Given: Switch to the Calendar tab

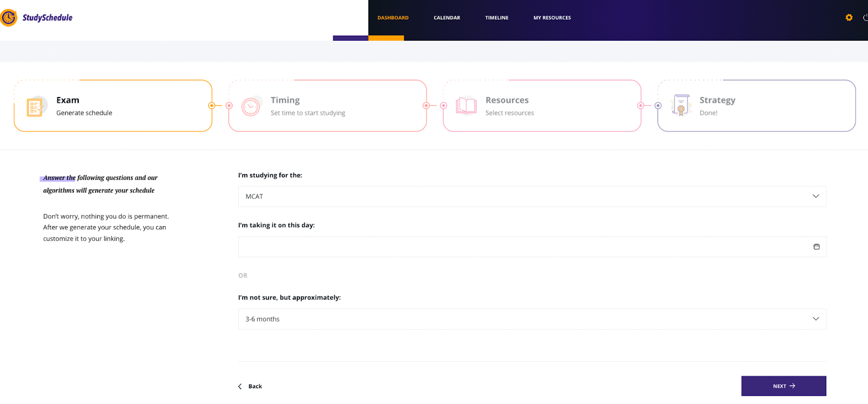Looking at the screenshot, I should coord(446,18).
